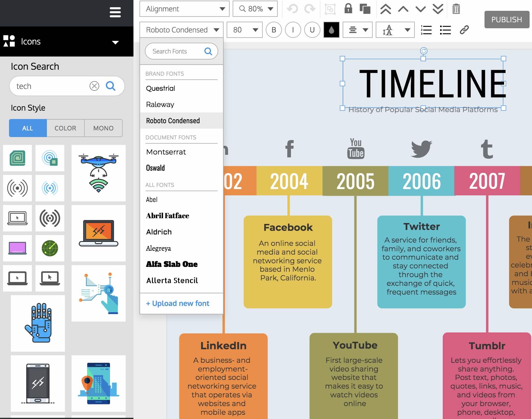The height and width of the screenshot is (419, 532).
Task: Select the orange screen laptop icon
Action: click(99, 233)
